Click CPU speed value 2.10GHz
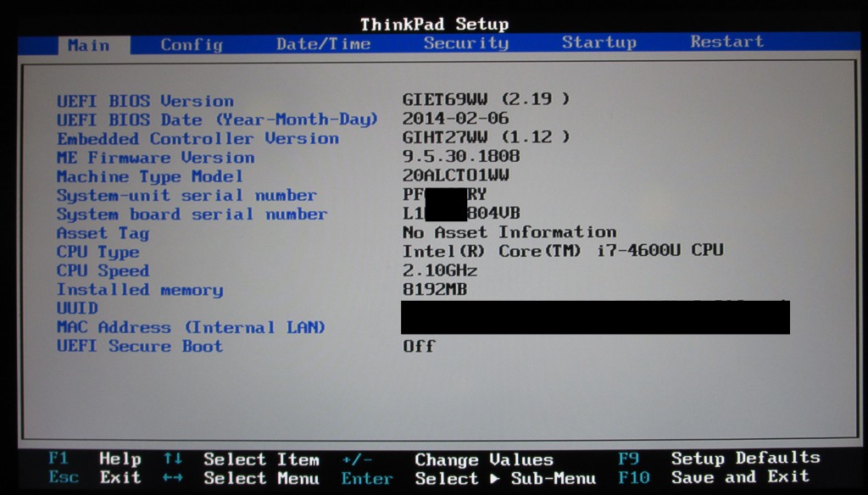 tap(440, 270)
